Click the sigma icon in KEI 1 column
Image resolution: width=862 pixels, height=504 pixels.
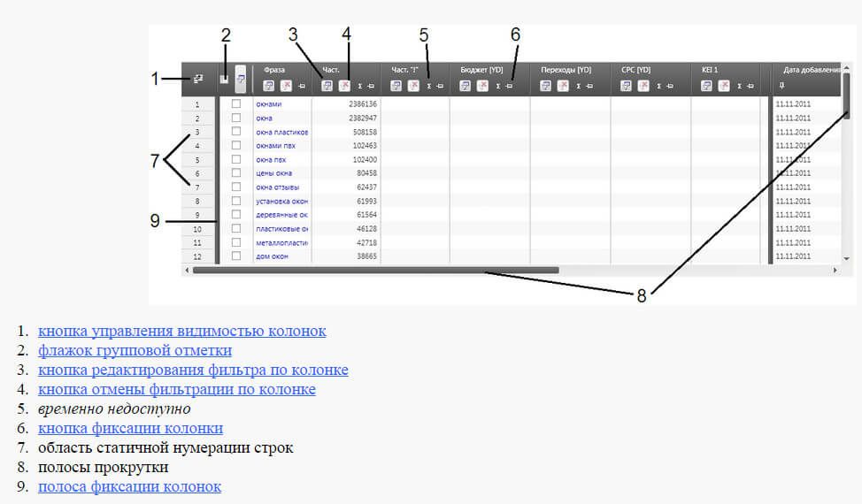739,86
